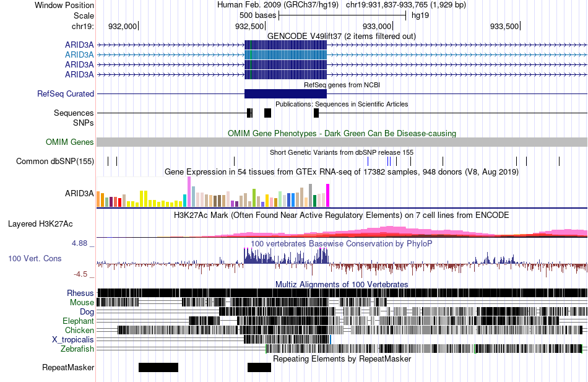Select the Chicken alignment label
588x382 pixels.
tap(79, 330)
